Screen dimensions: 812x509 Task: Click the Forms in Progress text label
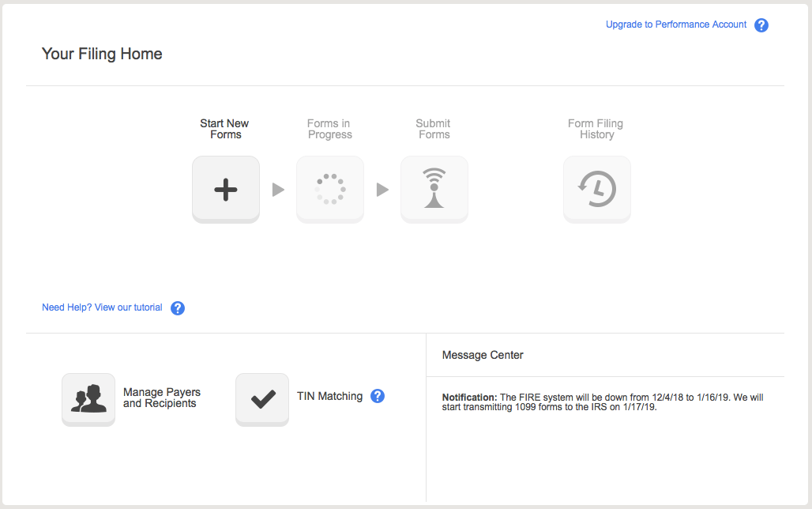(329, 129)
